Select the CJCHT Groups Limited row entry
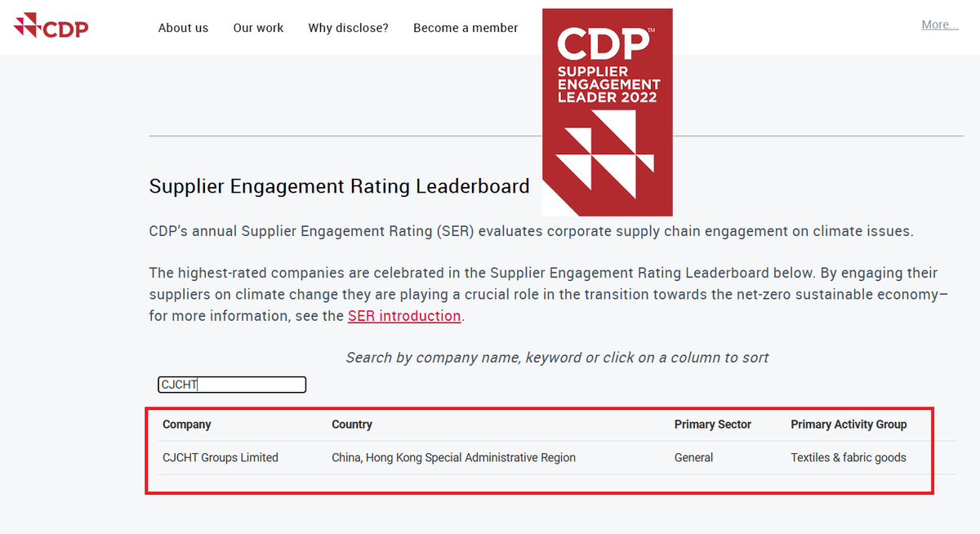The width and height of the screenshot is (980, 534). pyautogui.click(x=220, y=458)
